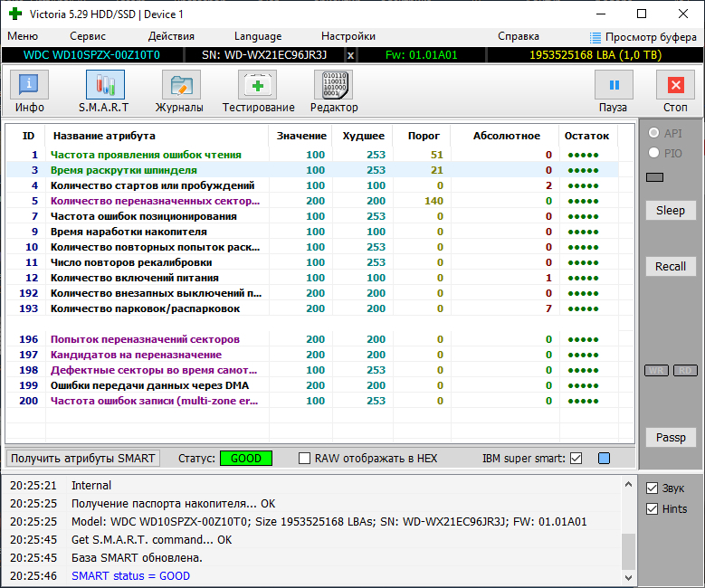Screen dimensions: 705x588
Task: Uncheck the Hints checkbox
Action: coord(652,509)
